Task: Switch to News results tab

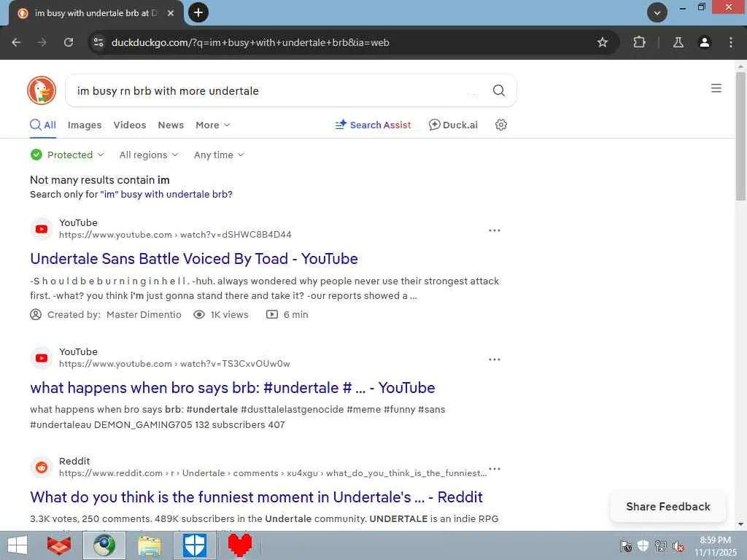Action: tap(171, 125)
